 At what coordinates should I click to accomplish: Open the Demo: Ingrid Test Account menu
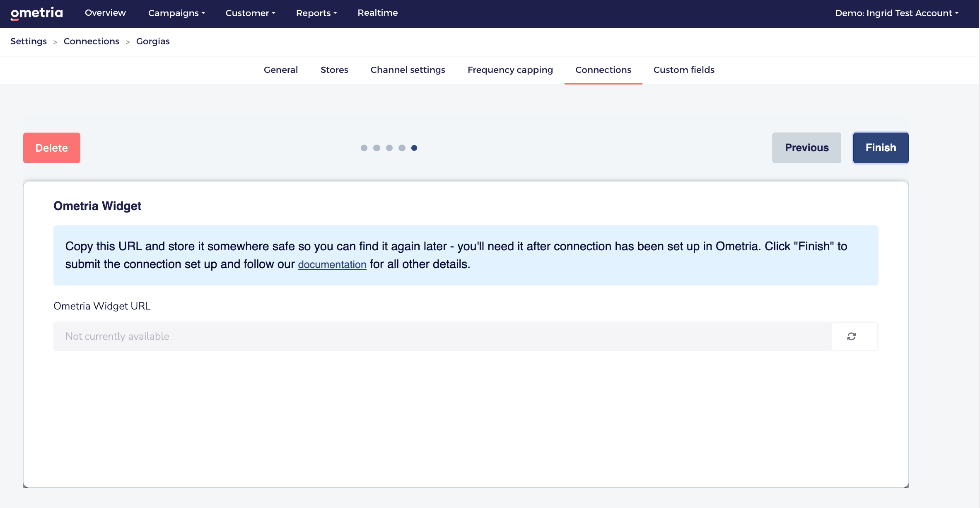pyautogui.click(x=897, y=13)
